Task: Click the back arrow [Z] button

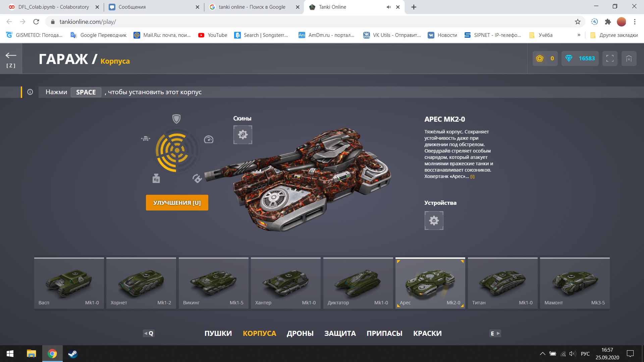Action: [x=11, y=59]
